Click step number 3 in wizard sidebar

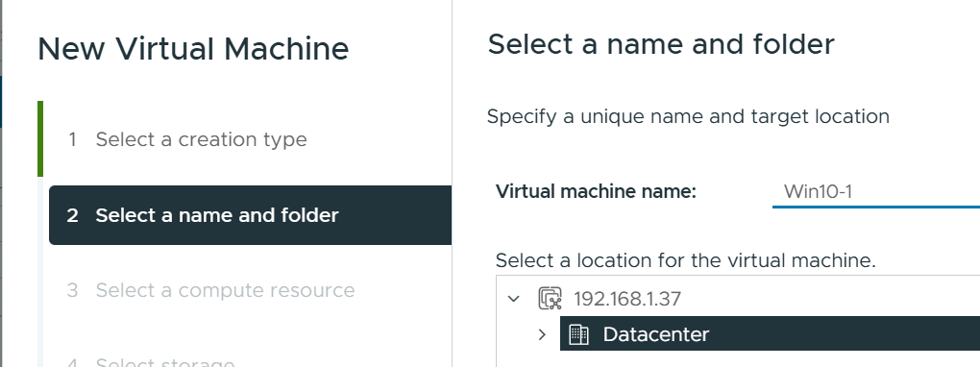pos(72,290)
